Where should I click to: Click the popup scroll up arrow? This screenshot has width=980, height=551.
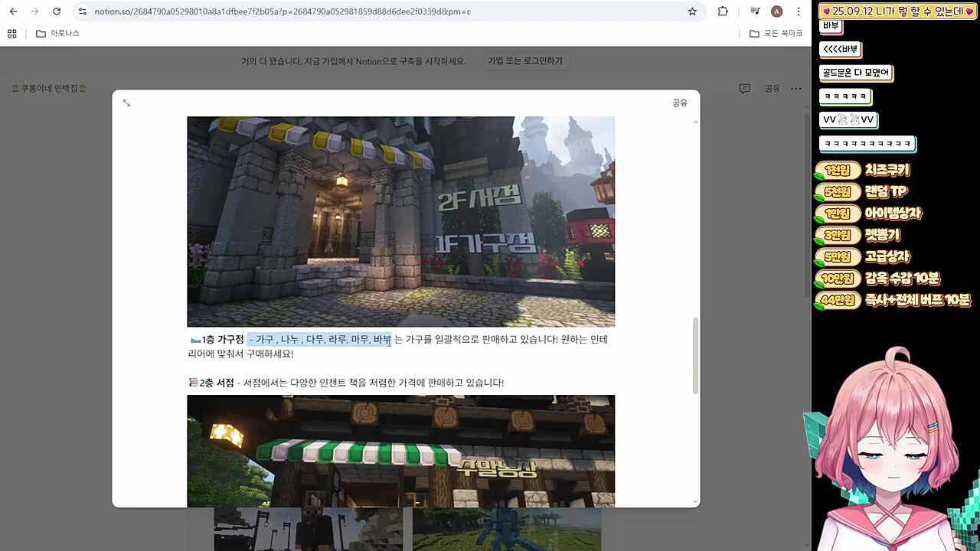click(x=695, y=122)
